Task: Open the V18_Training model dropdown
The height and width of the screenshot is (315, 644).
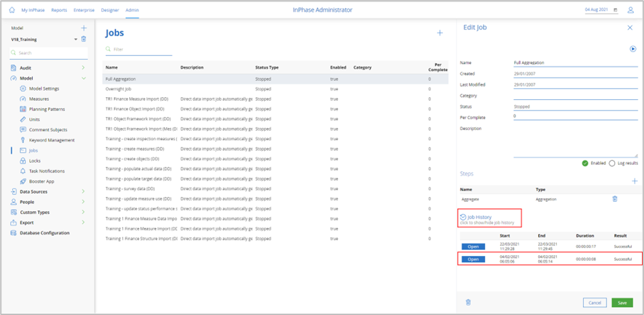Action: coord(76,40)
